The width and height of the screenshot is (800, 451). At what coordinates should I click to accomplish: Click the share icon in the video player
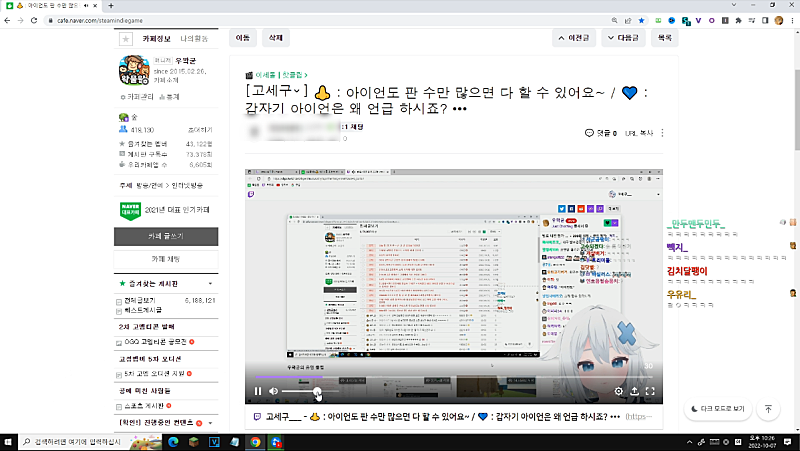pyautogui.click(x=635, y=391)
